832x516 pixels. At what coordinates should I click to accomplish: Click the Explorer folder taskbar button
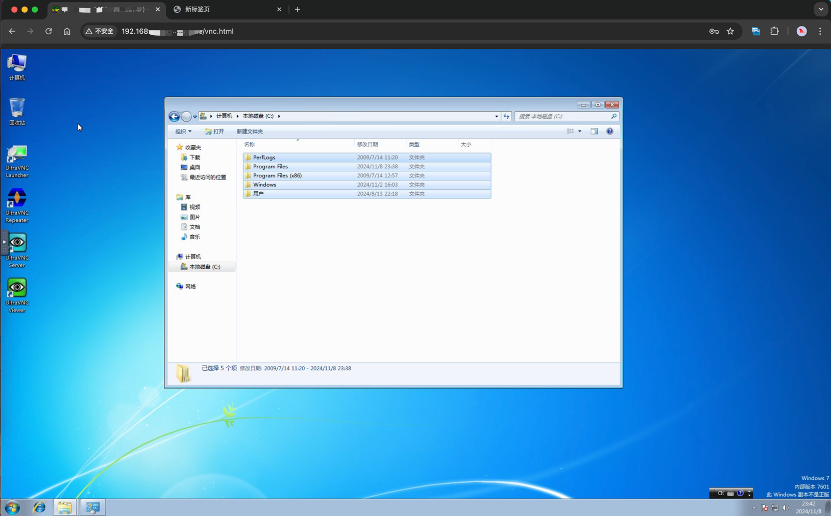(65, 508)
